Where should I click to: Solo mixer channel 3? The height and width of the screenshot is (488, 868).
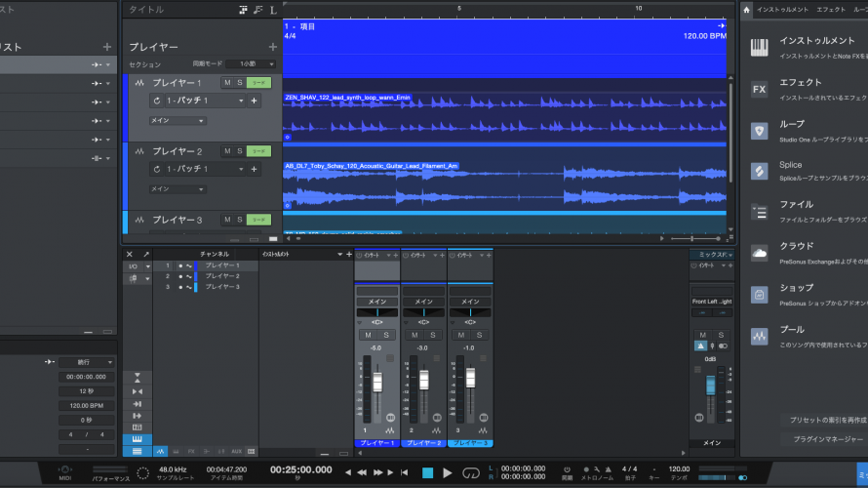(x=479, y=335)
